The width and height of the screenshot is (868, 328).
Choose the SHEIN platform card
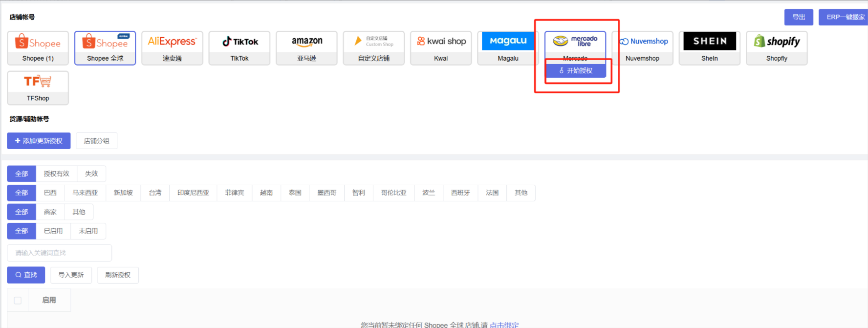click(x=710, y=48)
